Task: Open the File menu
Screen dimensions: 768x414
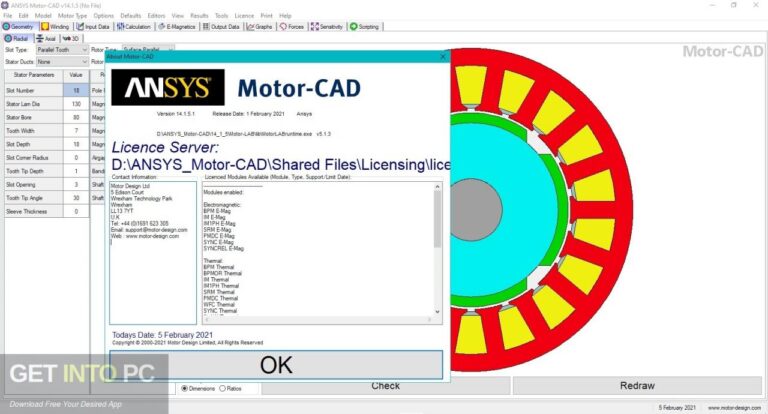Action: pos(8,16)
